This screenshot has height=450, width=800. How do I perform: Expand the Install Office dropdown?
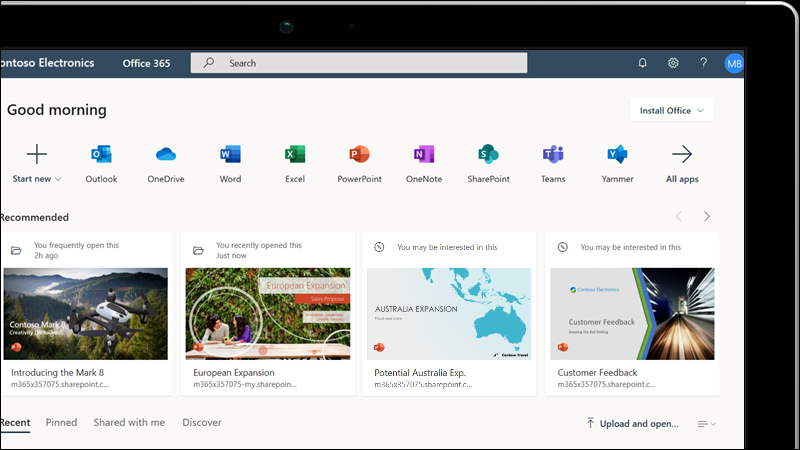pyautogui.click(x=672, y=111)
